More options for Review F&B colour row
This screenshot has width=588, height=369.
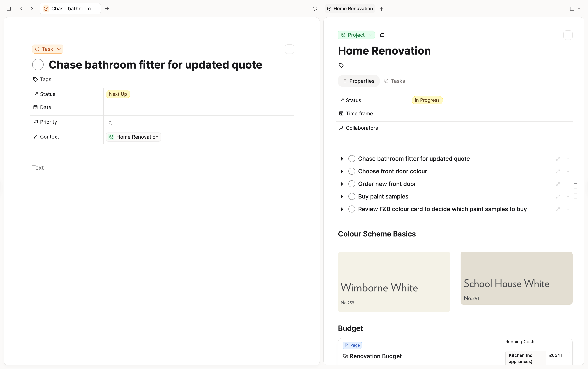[567, 209]
